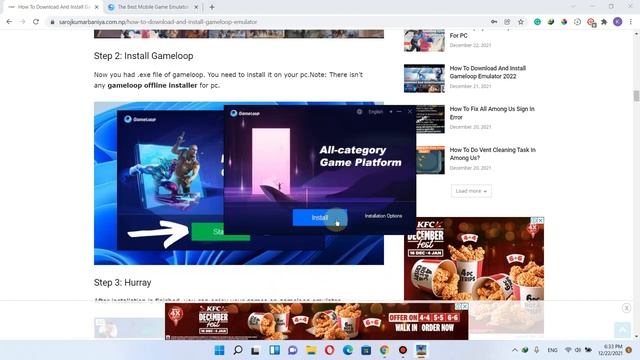The width and height of the screenshot is (640, 360).
Task: Click the Step 2: Install Gameloop heading
Action: tap(144, 56)
